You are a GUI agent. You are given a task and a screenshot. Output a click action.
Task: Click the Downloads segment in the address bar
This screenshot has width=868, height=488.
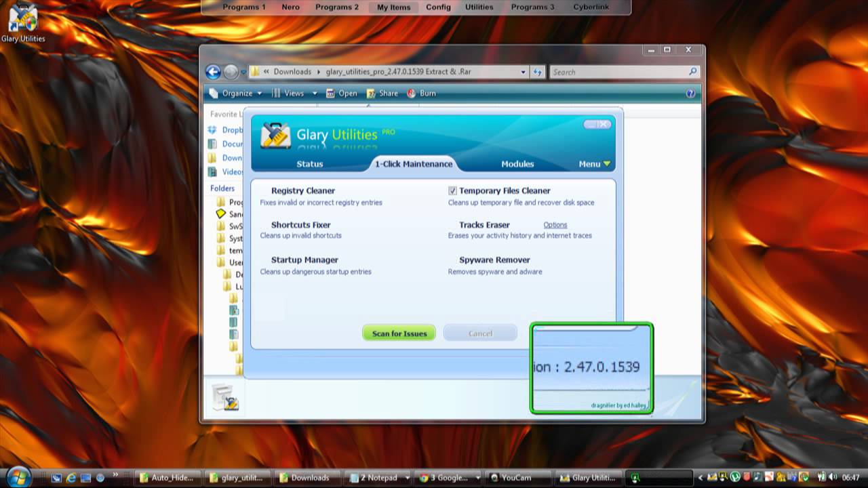pyautogui.click(x=292, y=72)
